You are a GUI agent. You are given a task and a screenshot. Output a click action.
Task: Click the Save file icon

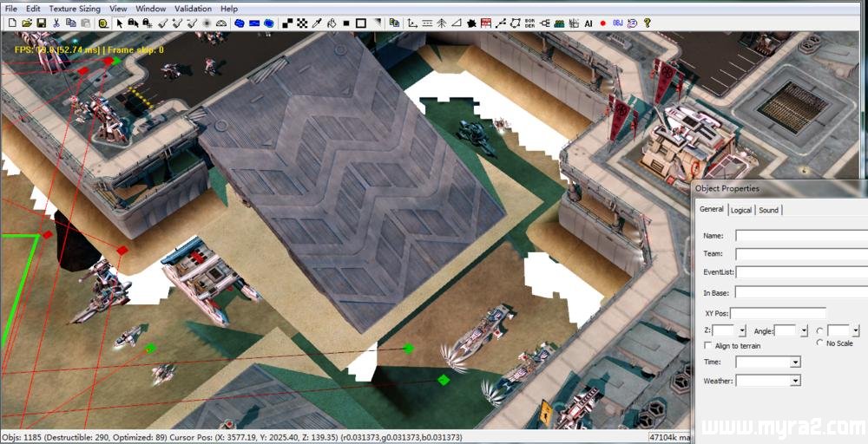tap(41, 23)
